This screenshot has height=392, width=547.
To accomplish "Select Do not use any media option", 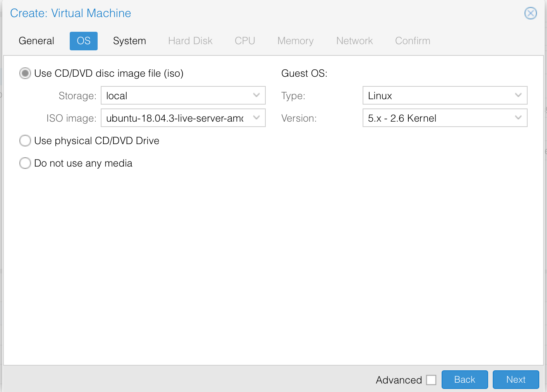I will tap(25, 163).
